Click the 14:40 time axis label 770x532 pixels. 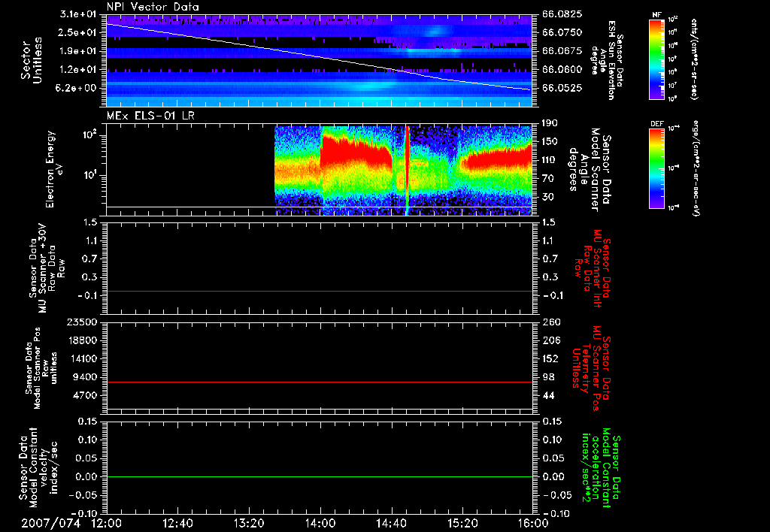391,523
